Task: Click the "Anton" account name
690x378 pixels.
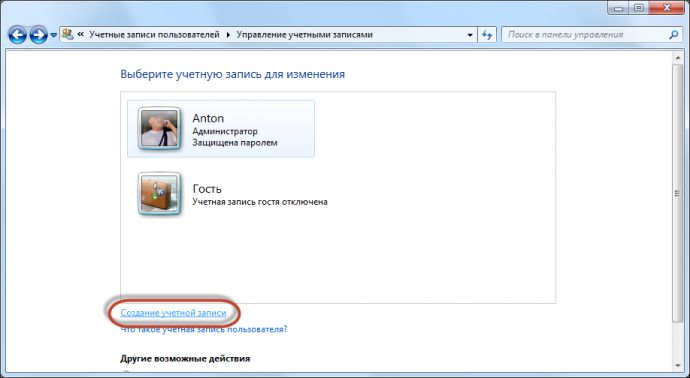Action: (x=208, y=118)
